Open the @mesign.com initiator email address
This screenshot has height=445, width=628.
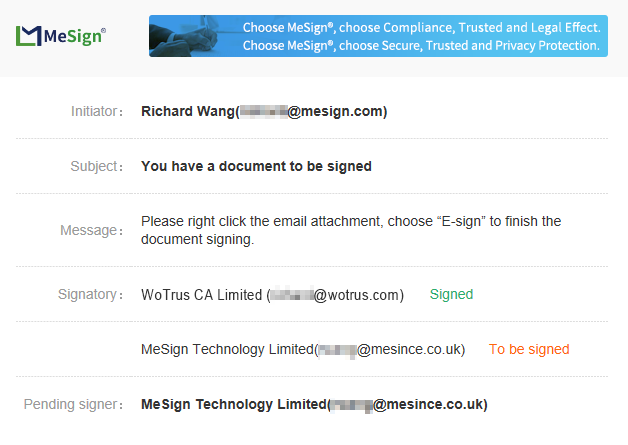[x=313, y=111]
